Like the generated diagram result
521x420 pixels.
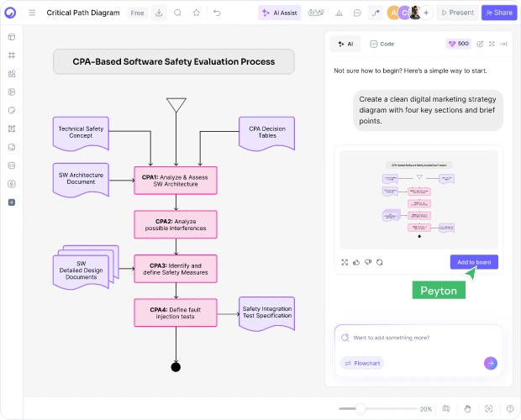(x=356, y=262)
